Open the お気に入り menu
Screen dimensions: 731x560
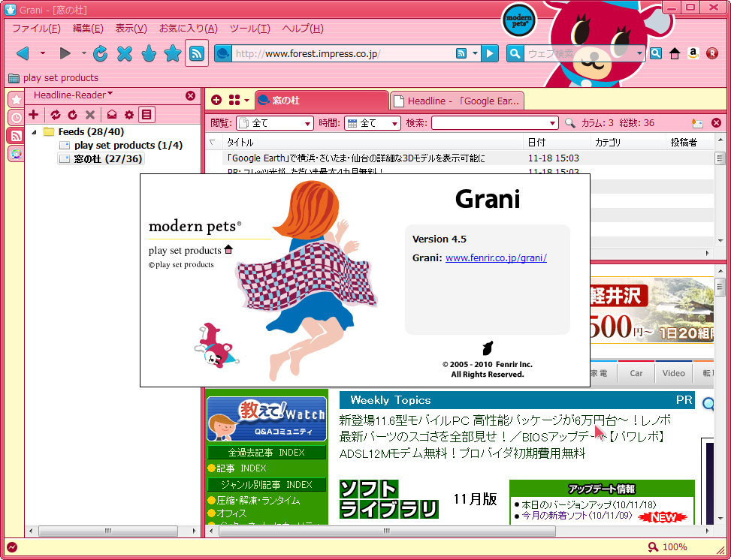[x=189, y=29]
